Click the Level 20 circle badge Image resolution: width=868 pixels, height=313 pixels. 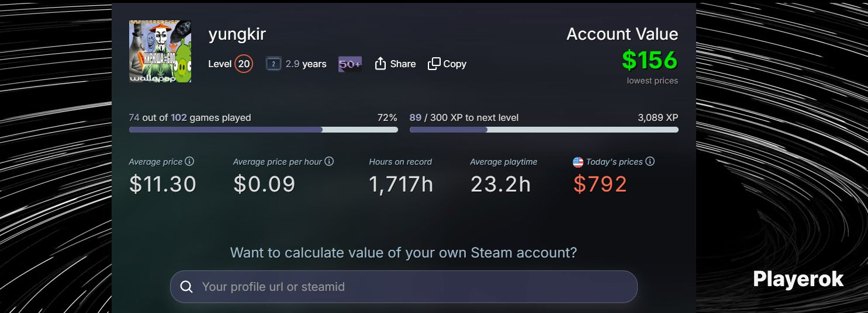(x=244, y=64)
